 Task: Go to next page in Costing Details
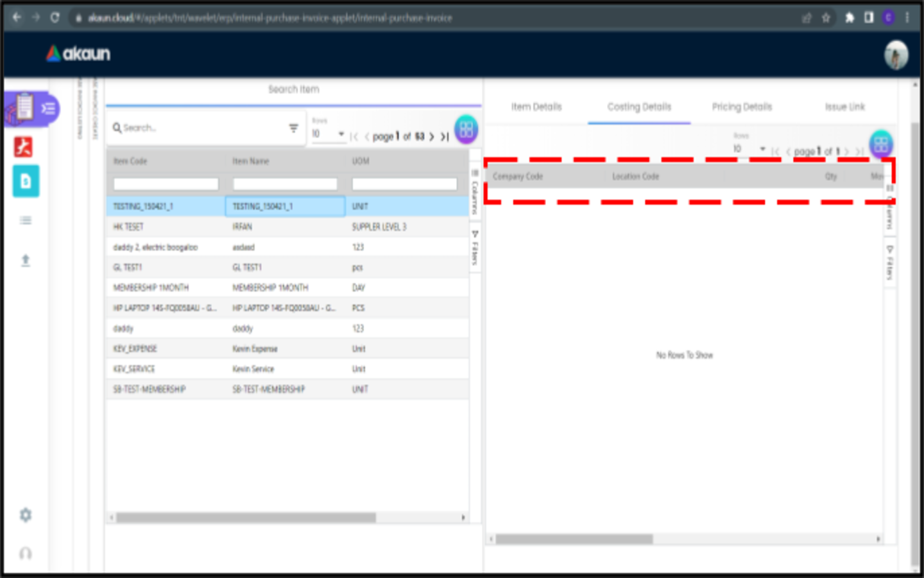(x=847, y=152)
